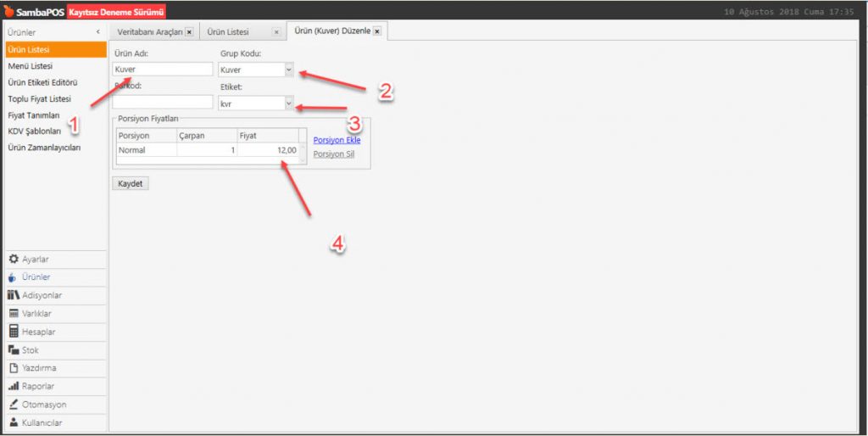The image size is (868, 436).
Task: Collapse the Ürünler sidebar panel chevron
Action: [98, 32]
